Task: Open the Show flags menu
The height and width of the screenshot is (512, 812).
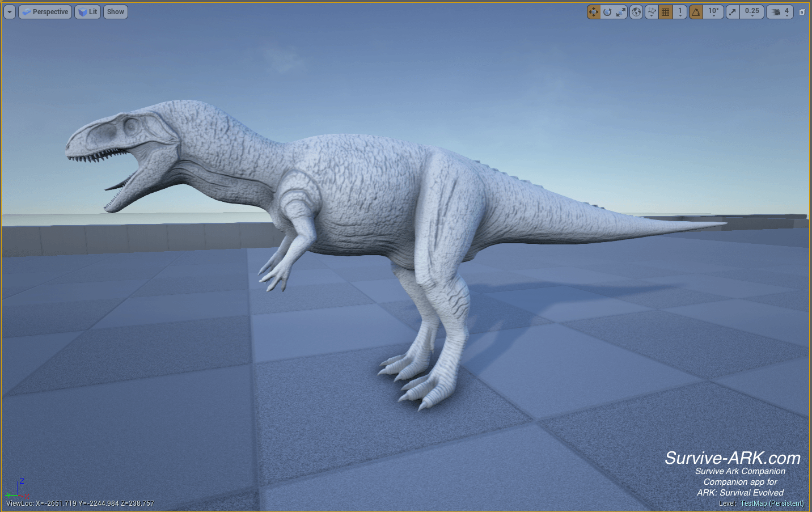Action: click(x=116, y=12)
